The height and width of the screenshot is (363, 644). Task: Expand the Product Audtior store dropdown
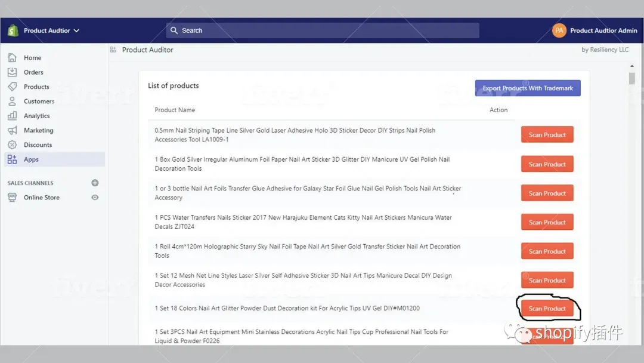[51, 30]
